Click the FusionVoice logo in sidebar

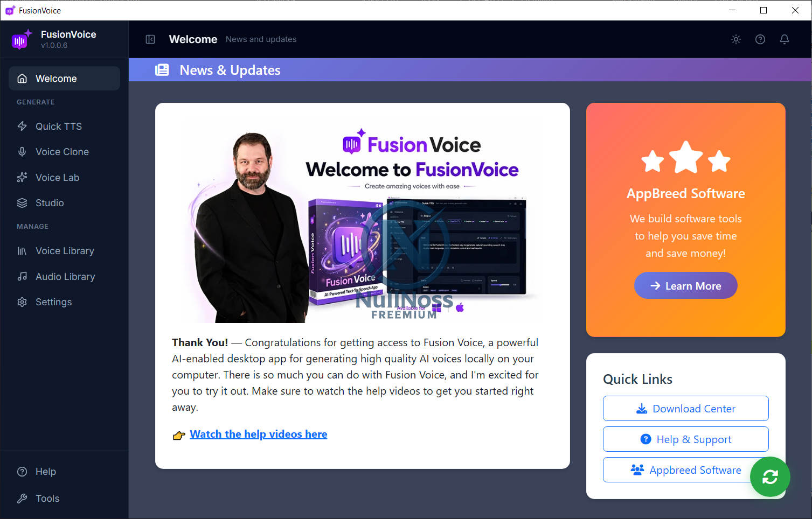[x=22, y=39]
